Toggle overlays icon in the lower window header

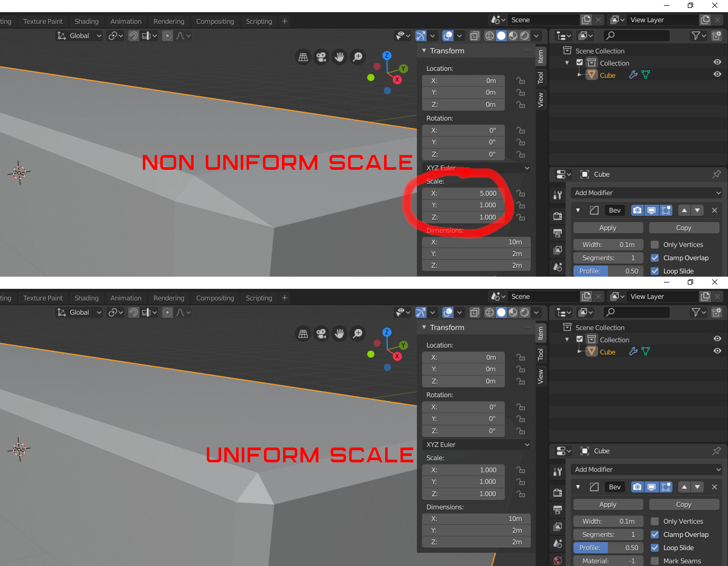pos(448,312)
